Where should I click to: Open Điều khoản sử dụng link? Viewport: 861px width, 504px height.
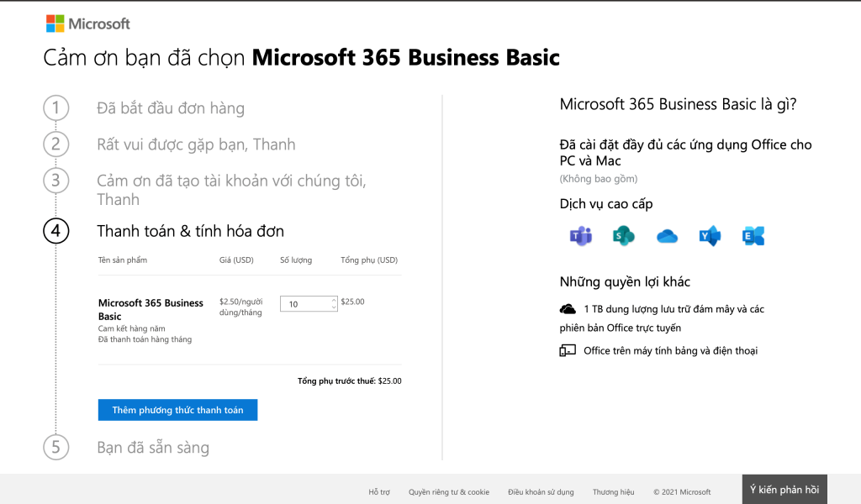tap(541, 492)
